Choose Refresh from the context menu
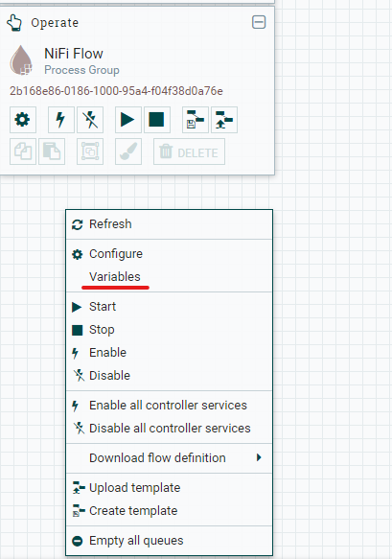The image size is (392, 559). click(170, 224)
